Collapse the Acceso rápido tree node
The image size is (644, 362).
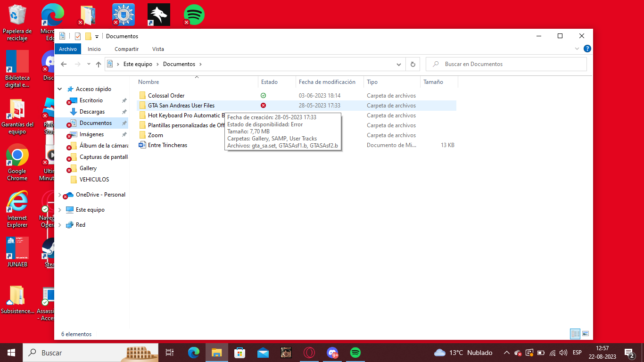pos(60,89)
